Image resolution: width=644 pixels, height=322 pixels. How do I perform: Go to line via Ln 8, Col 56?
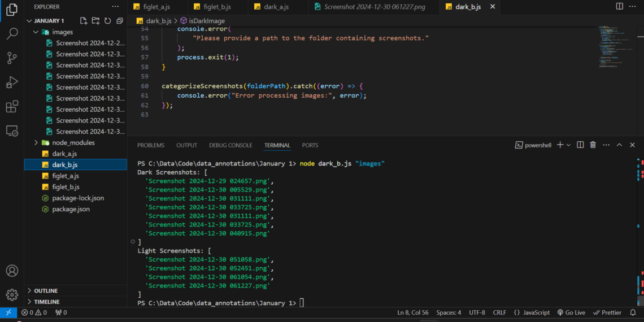[x=414, y=312]
